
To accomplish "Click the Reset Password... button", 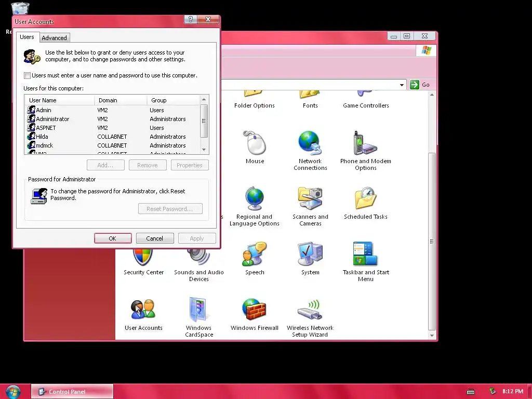I will 170,209.
